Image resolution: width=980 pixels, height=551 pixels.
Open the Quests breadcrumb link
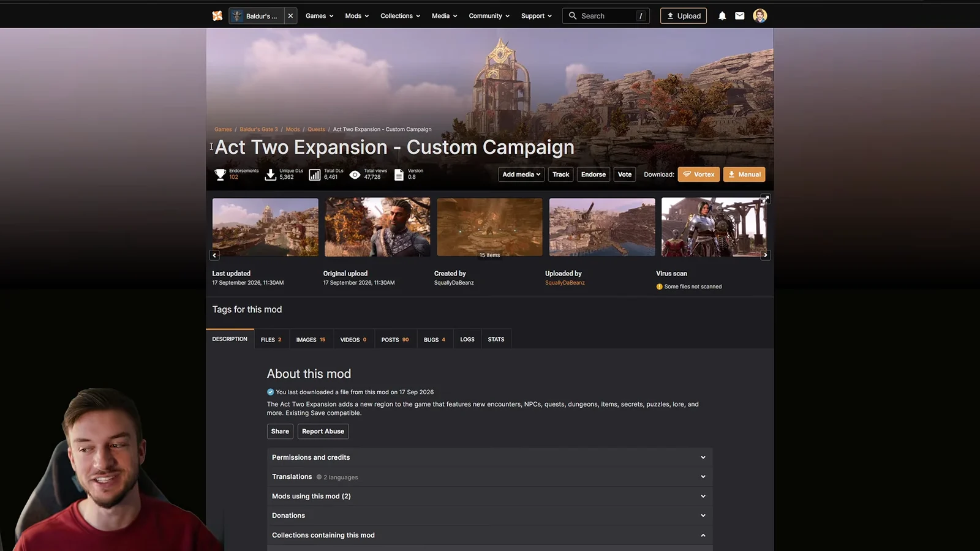(x=316, y=129)
